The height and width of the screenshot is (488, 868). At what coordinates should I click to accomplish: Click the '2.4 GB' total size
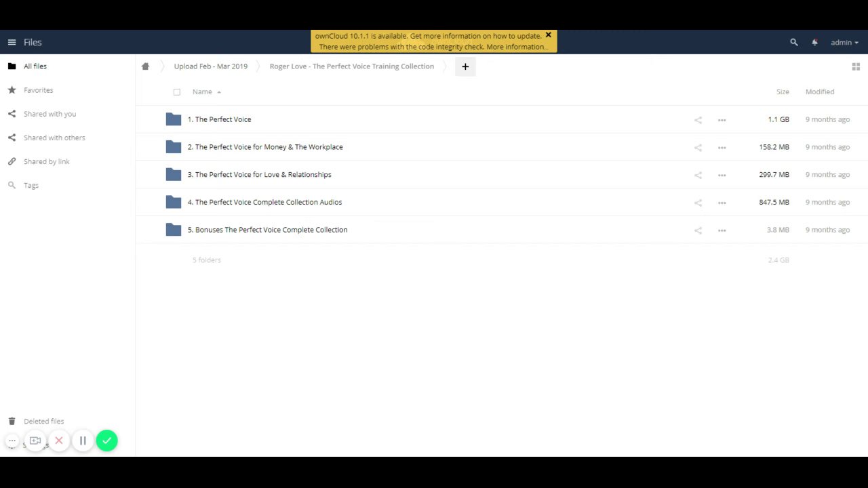[x=778, y=260]
